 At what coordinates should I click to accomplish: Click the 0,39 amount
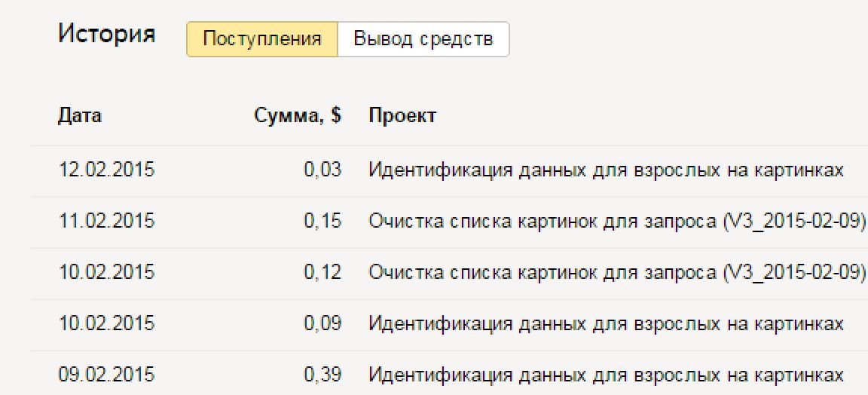tap(322, 375)
